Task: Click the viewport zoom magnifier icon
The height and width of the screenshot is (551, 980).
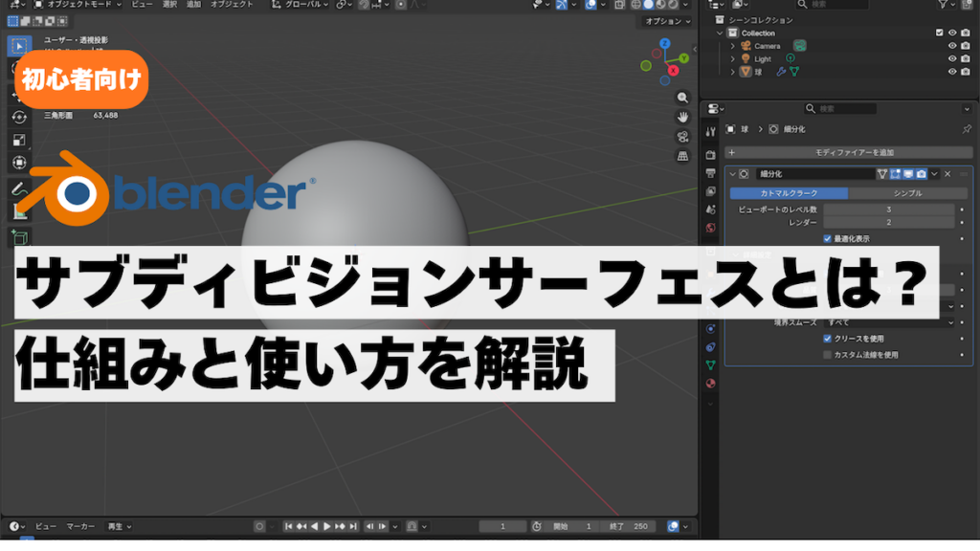Action: (683, 98)
